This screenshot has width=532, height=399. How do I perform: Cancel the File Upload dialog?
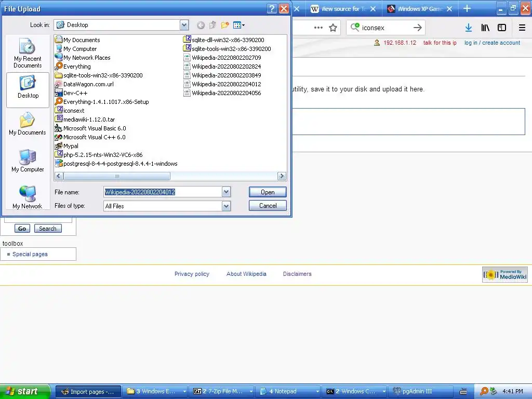(x=268, y=206)
